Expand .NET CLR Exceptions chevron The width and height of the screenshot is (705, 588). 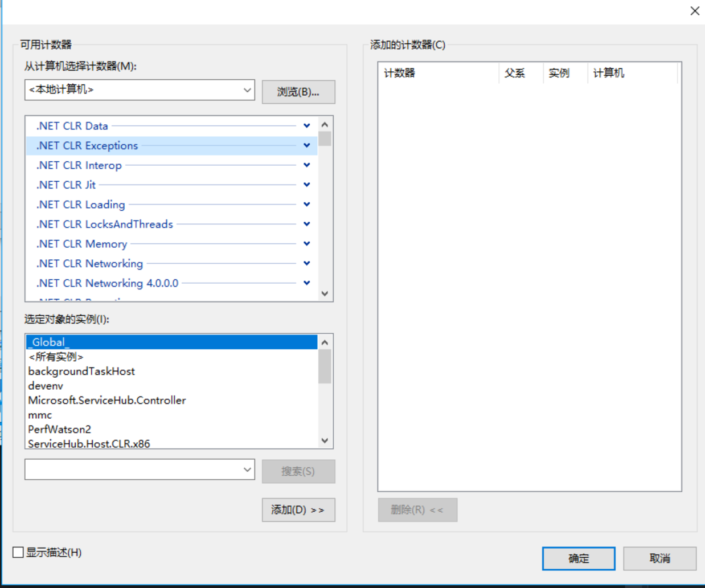[306, 146]
